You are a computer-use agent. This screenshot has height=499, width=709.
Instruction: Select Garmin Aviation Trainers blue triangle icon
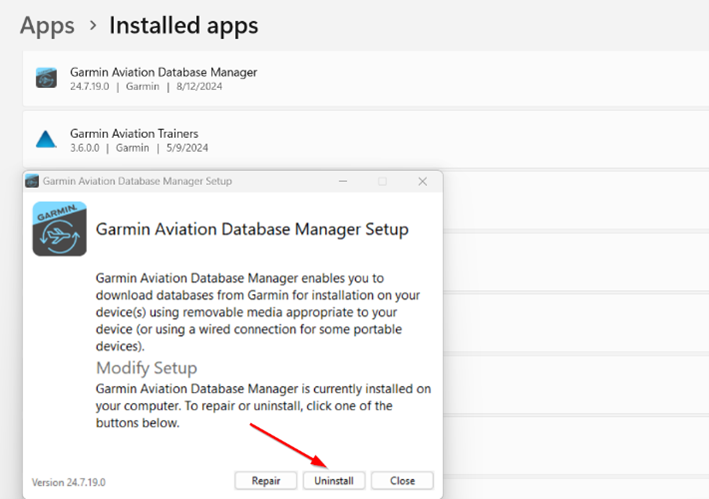(46, 139)
